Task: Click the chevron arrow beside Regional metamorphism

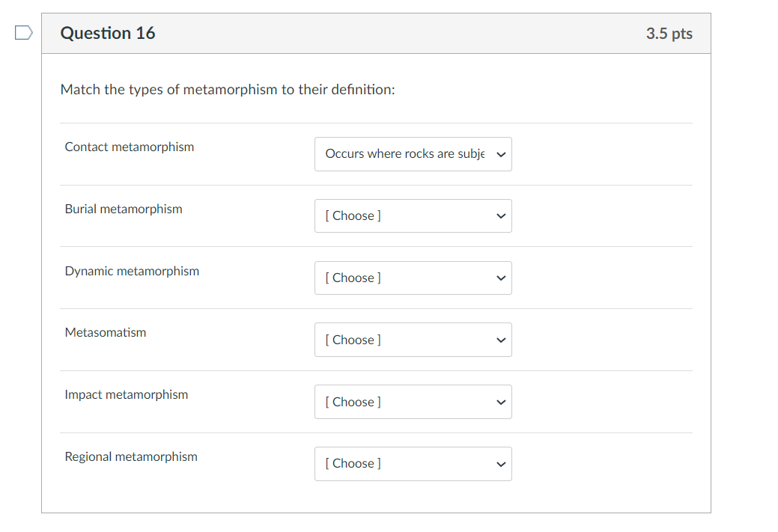Action: click(501, 464)
